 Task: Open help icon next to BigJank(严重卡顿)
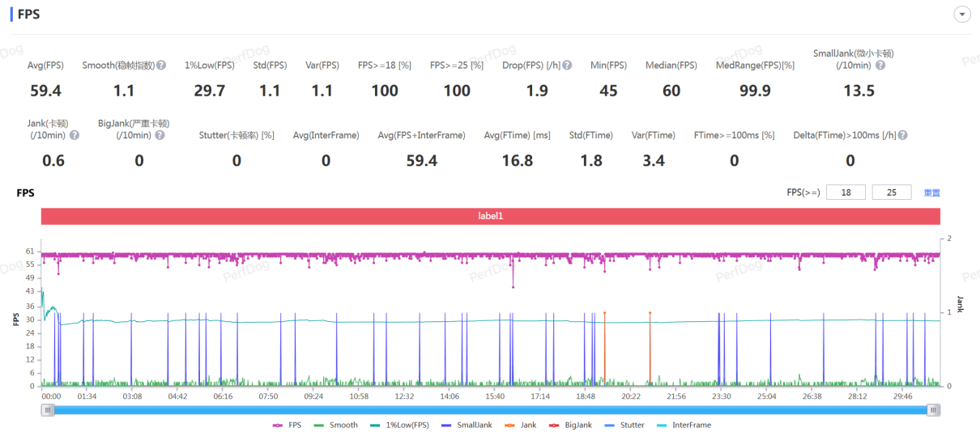tap(160, 135)
